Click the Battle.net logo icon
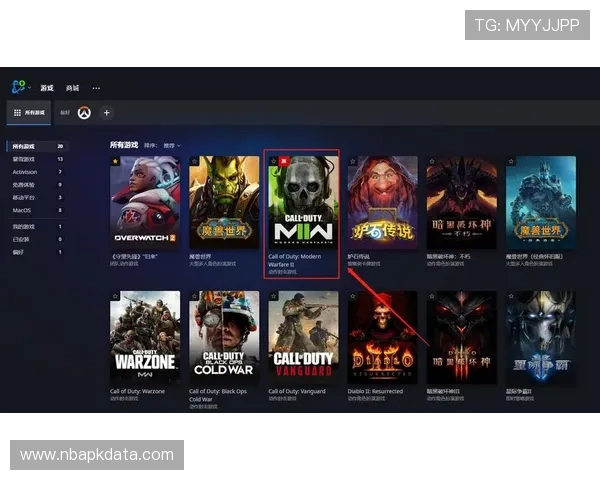600x480 pixels. 18,88
